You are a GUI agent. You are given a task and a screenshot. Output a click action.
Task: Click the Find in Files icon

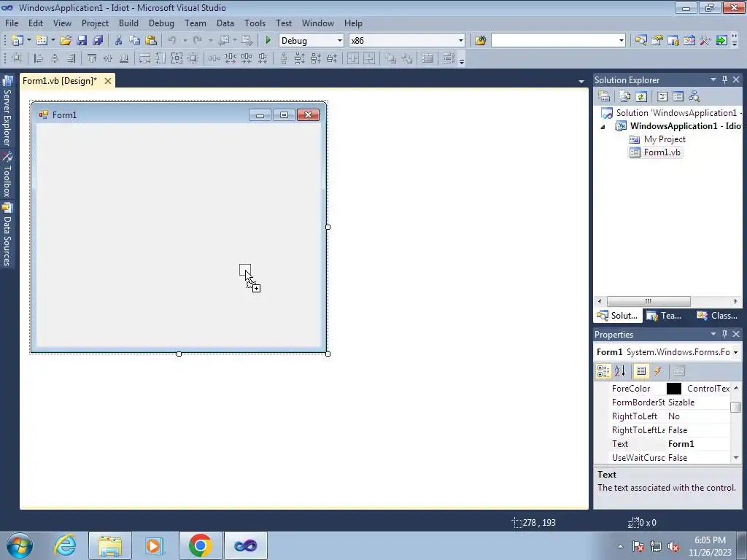(480, 41)
